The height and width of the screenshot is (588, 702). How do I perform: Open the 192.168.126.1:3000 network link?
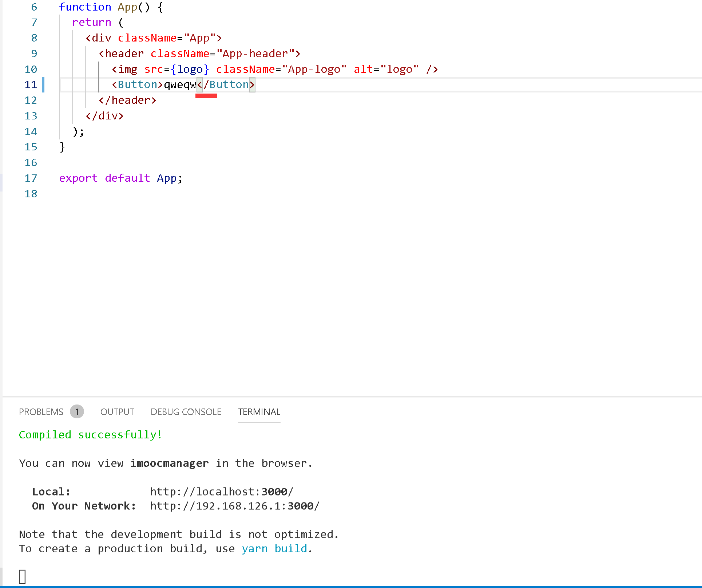tap(234, 506)
